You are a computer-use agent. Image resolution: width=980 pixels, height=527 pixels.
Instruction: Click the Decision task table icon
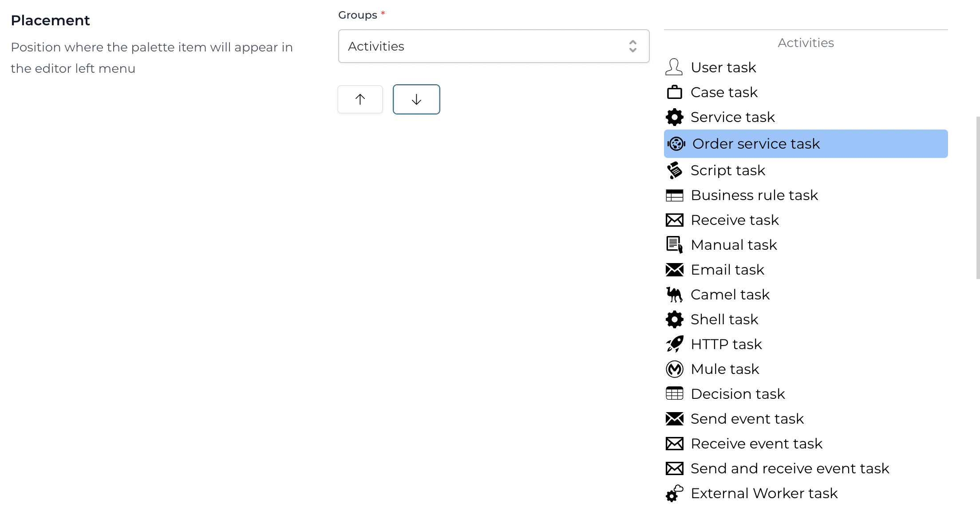[x=675, y=393]
